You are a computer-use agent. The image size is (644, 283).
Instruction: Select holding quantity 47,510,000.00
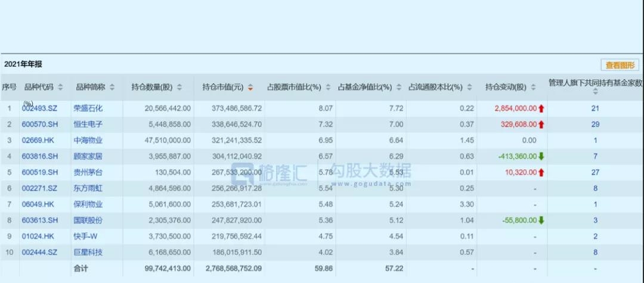[168, 140]
